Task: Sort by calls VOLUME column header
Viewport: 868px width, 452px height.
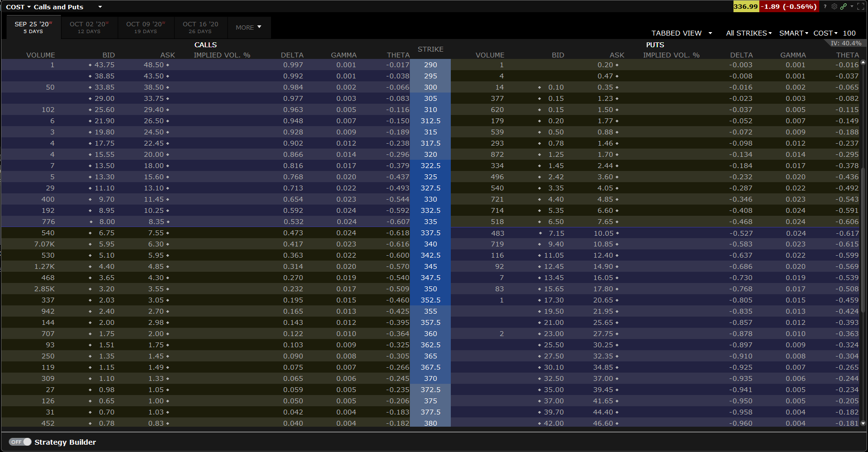Action: [x=40, y=55]
